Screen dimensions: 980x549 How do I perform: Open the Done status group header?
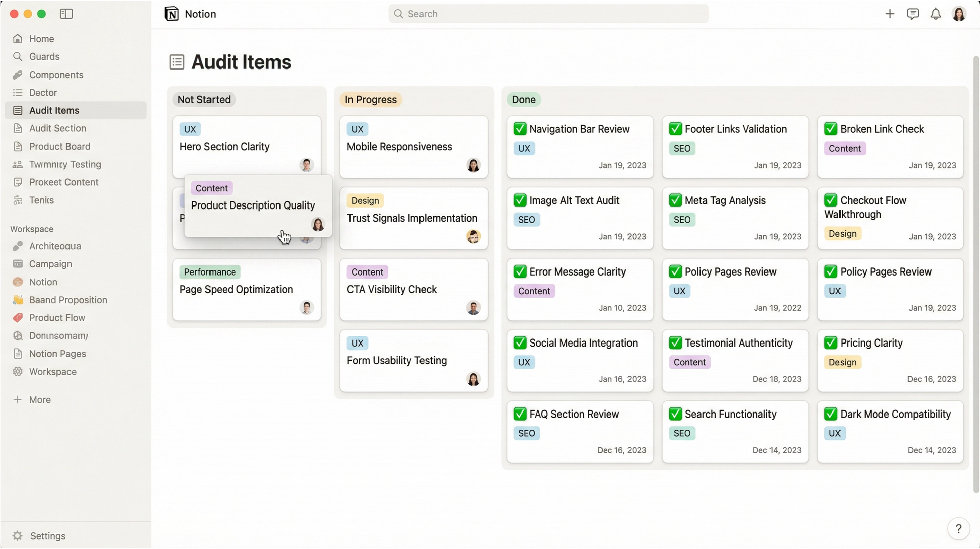tap(524, 99)
